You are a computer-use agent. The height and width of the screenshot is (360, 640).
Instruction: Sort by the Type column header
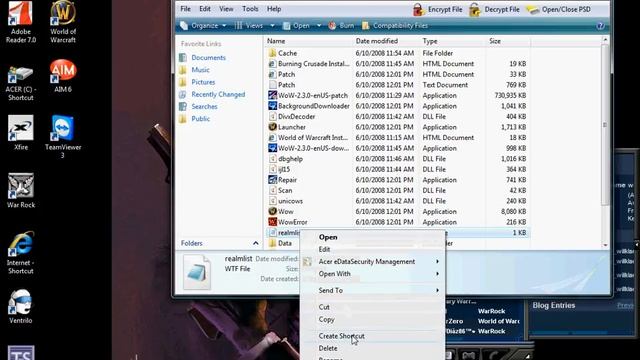click(x=453, y=41)
